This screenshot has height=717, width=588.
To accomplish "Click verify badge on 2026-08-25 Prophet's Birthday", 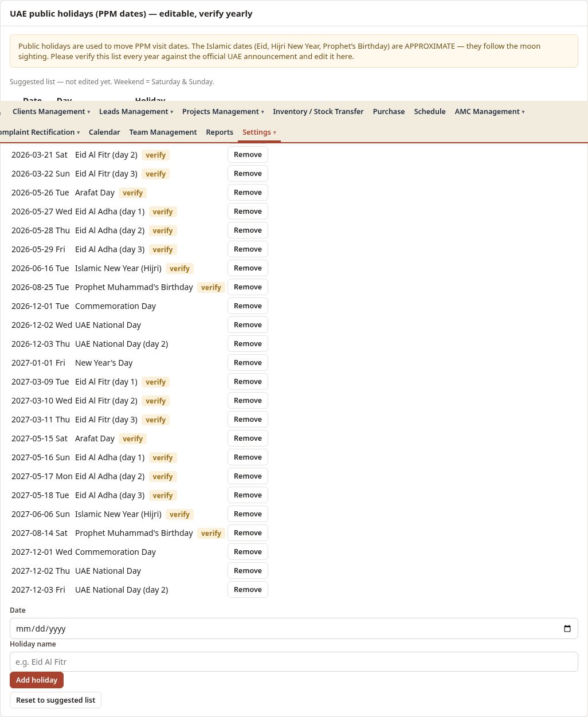I will point(211,288).
